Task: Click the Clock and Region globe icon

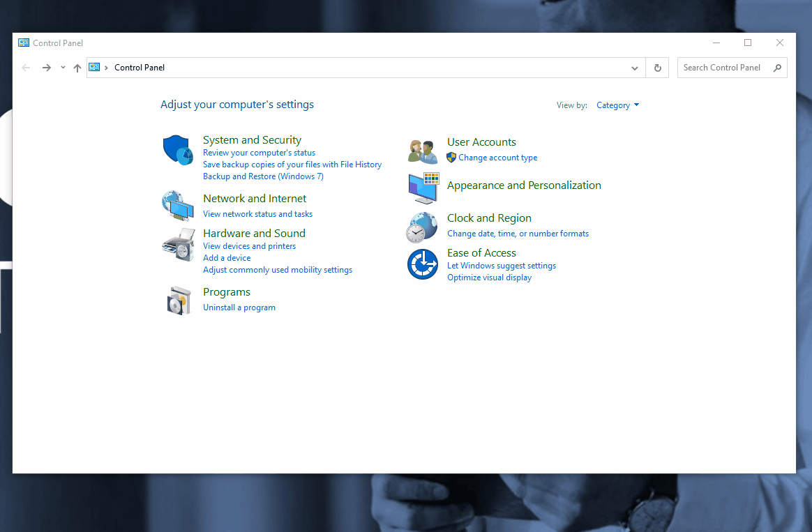Action: point(422,227)
